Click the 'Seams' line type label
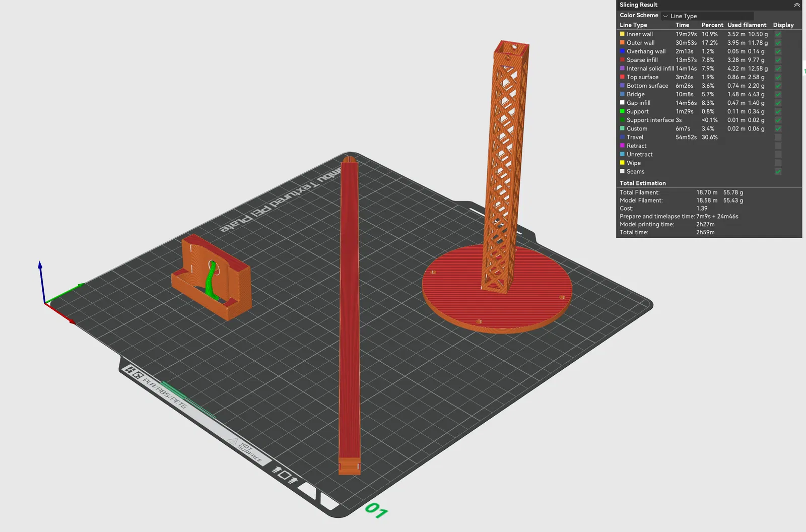The width and height of the screenshot is (806, 532). tap(635, 171)
